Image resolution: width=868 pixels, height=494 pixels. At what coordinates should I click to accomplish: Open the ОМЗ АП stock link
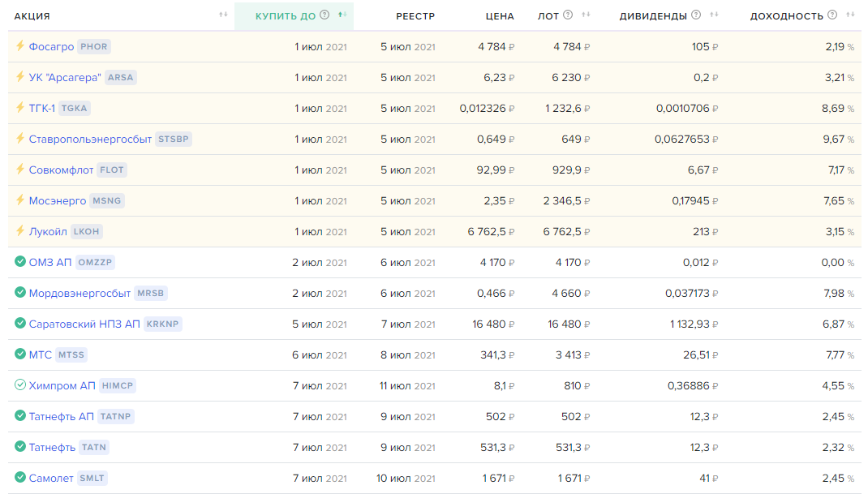(x=49, y=262)
